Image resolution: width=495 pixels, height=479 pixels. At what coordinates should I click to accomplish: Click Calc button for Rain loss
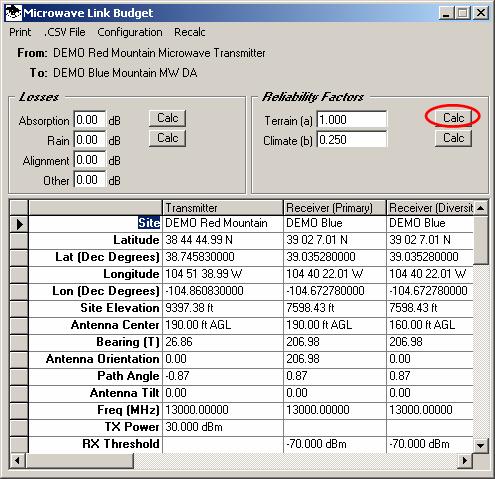(167, 138)
